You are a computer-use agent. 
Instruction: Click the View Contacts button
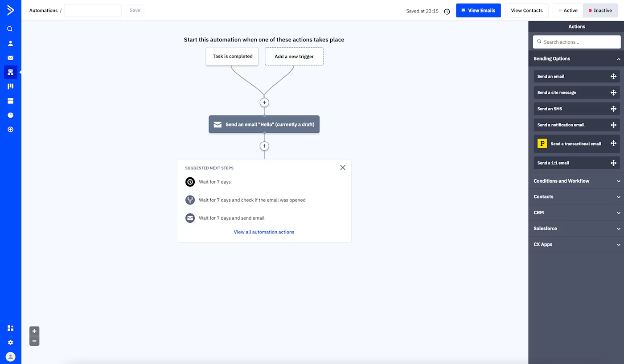pyautogui.click(x=527, y=10)
